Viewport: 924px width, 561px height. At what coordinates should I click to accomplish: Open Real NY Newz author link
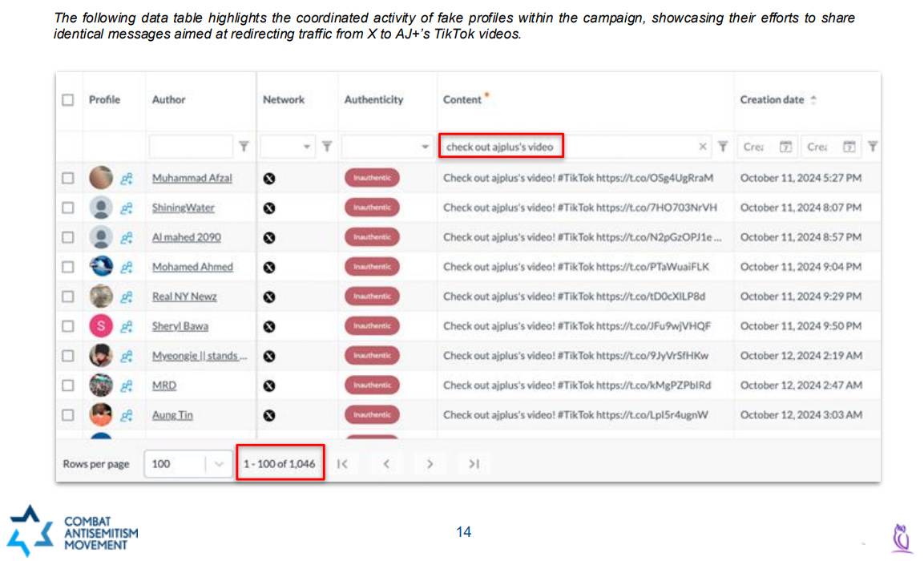pyautogui.click(x=184, y=297)
